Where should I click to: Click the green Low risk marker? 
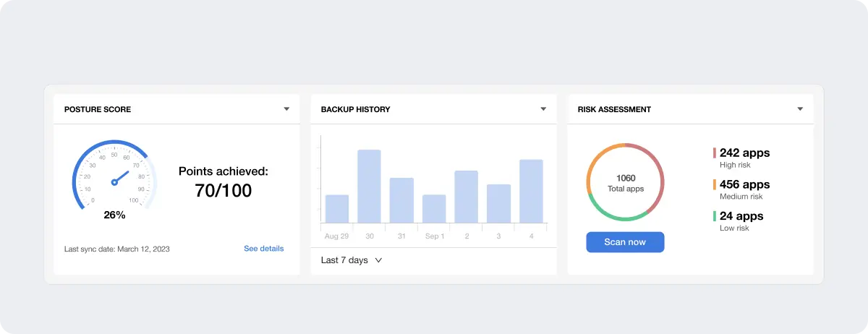coord(715,216)
